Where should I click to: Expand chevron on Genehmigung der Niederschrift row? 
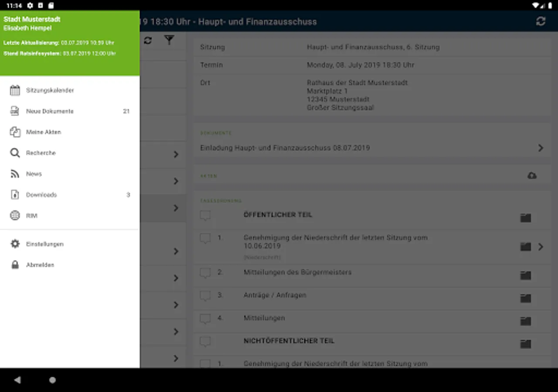[541, 247]
